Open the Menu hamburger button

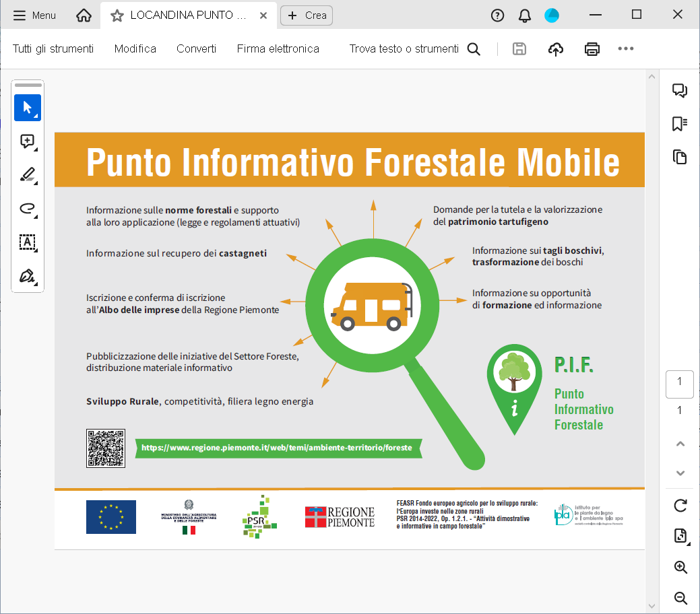click(x=34, y=15)
